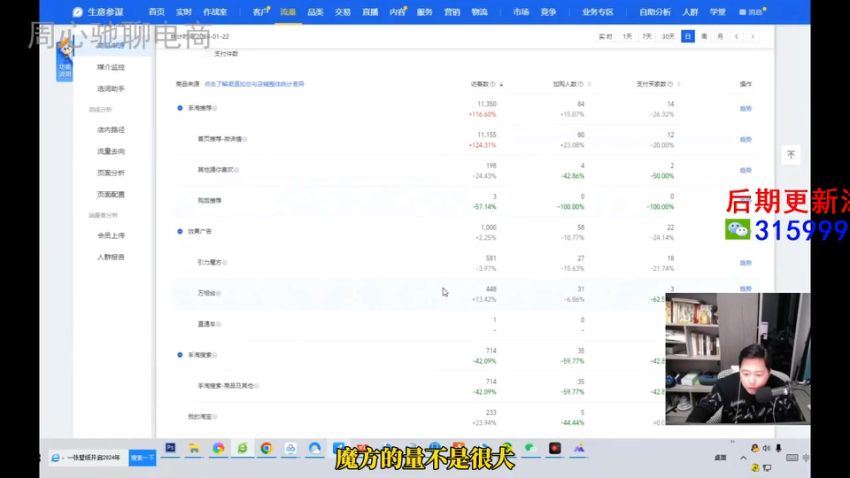Viewport: 850px width, 478px height.
Task: Open the 消息 message icon in header
Action: coord(752,12)
